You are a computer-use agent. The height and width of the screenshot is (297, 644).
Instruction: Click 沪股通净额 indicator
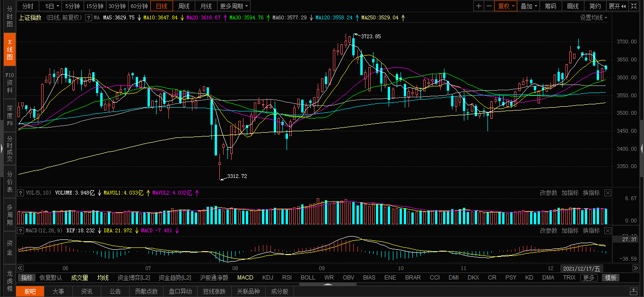tap(214, 278)
